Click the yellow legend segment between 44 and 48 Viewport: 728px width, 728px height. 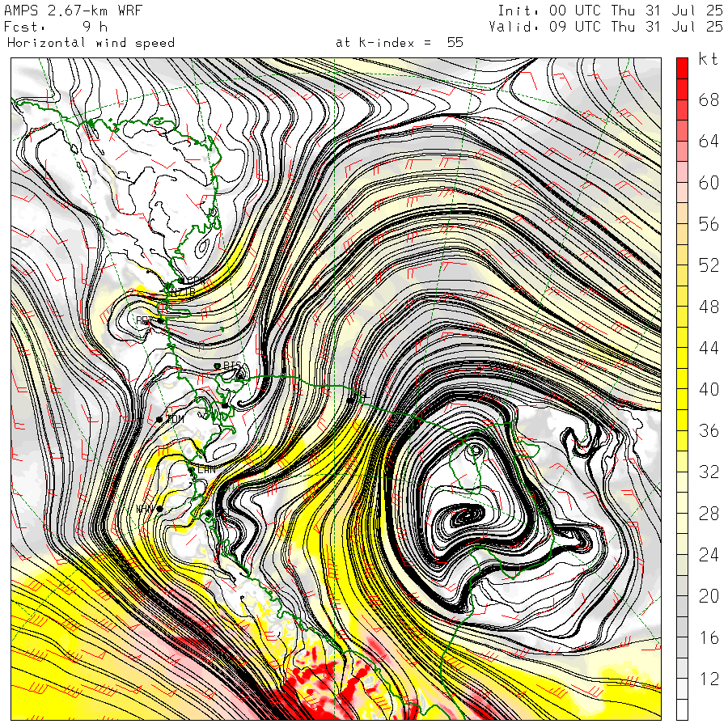pos(682,337)
